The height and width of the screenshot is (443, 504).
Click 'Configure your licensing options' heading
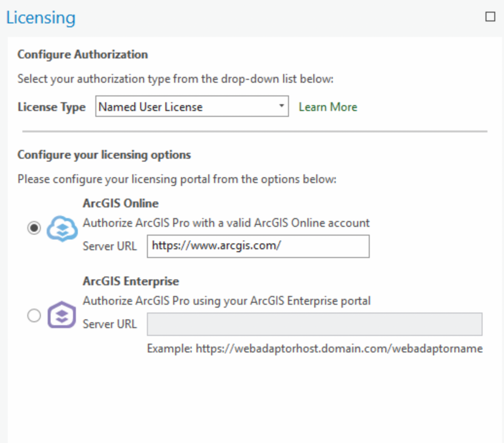point(104,155)
